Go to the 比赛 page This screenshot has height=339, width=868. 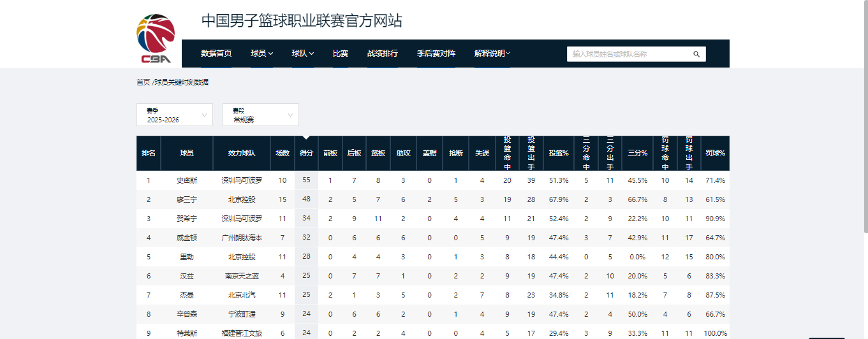coord(340,54)
